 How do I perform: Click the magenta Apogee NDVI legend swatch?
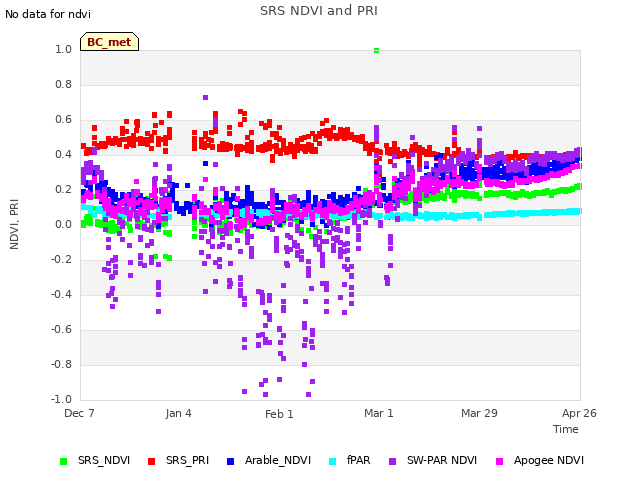(499, 461)
